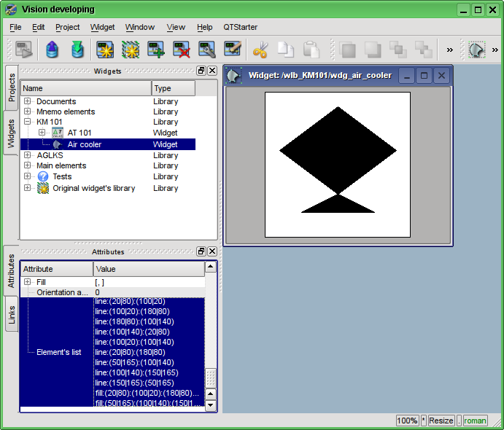
Task: Switch to the Links side tab
Action: (x=12, y=315)
